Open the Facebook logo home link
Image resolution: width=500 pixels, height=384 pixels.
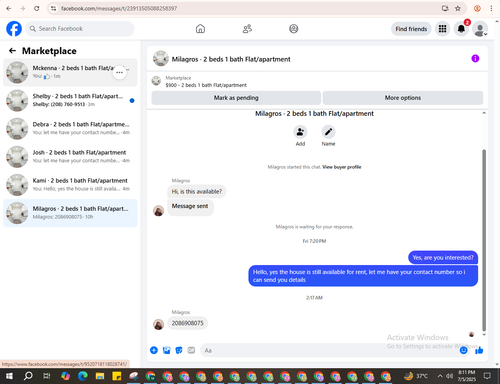tap(14, 29)
